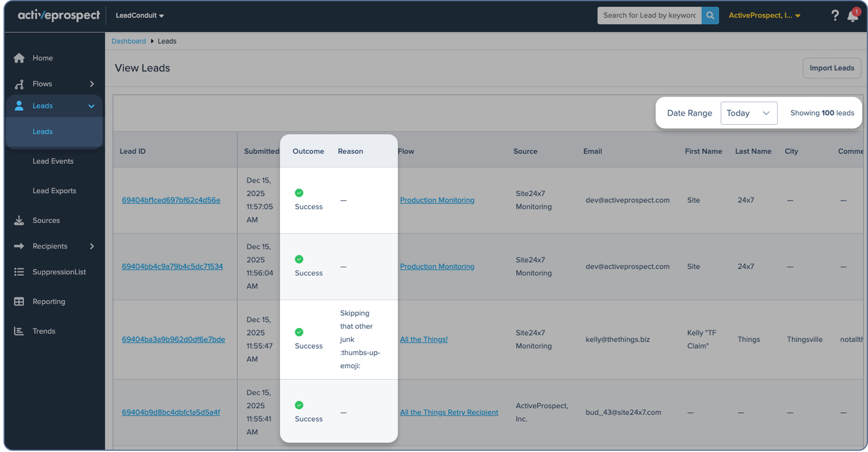Follow the Dashboard breadcrumb link
The image size is (868, 452).
coord(129,41)
